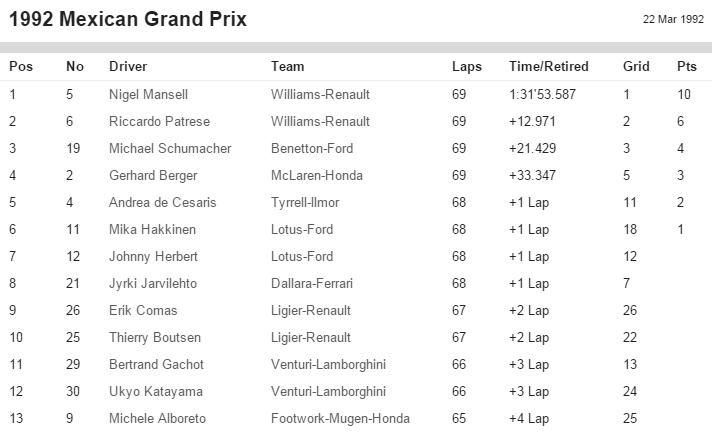Open Gerhard Berger's driver entry
Viewport: 712px width, 432px height.
coord(153,176)
